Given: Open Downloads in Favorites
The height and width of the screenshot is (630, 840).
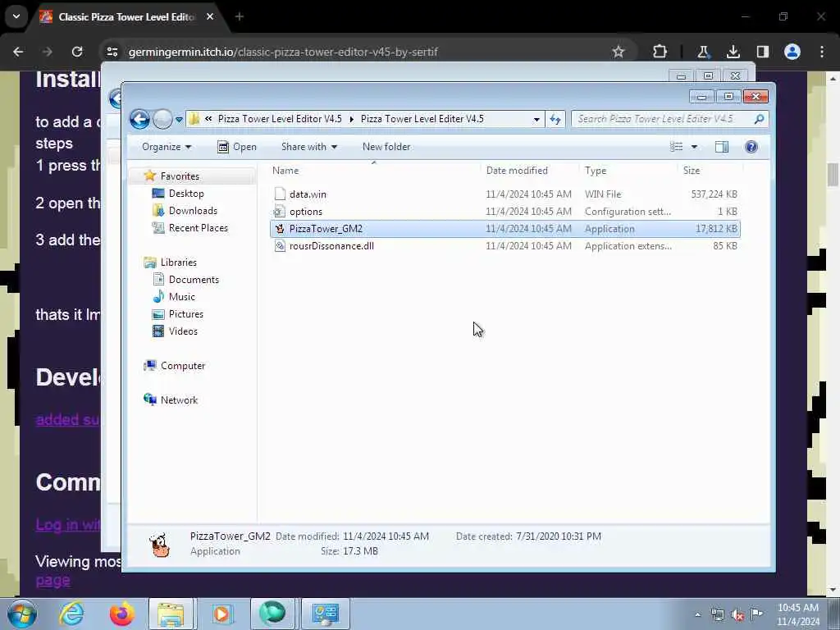Looking at the screenshot, I should (x=193, y=211).
